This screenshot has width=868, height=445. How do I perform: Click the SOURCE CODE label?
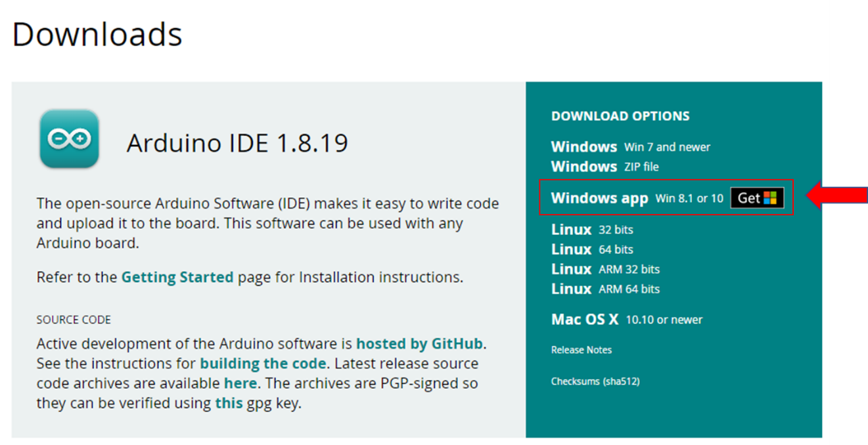74,320
